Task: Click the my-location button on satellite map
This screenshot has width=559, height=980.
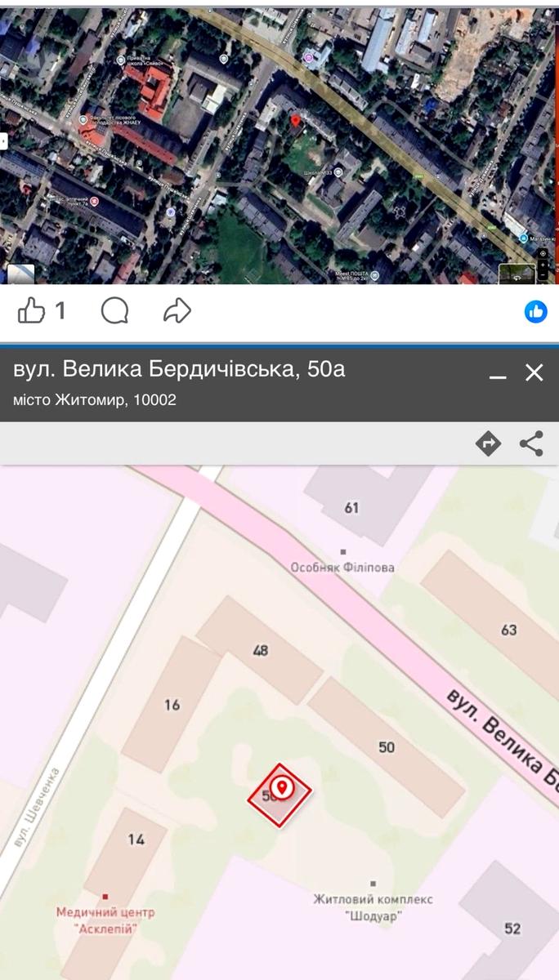Action: (x=543, y=253)
